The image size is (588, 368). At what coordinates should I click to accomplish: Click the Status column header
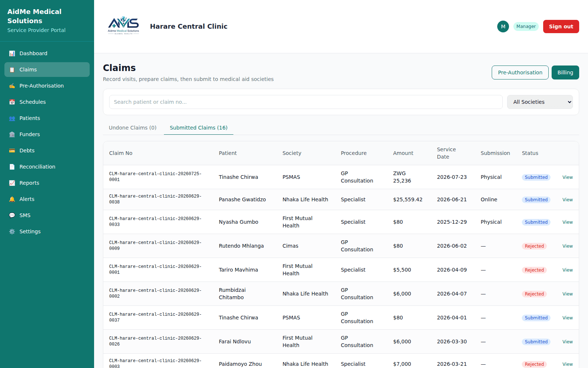(x=530, y=153)
